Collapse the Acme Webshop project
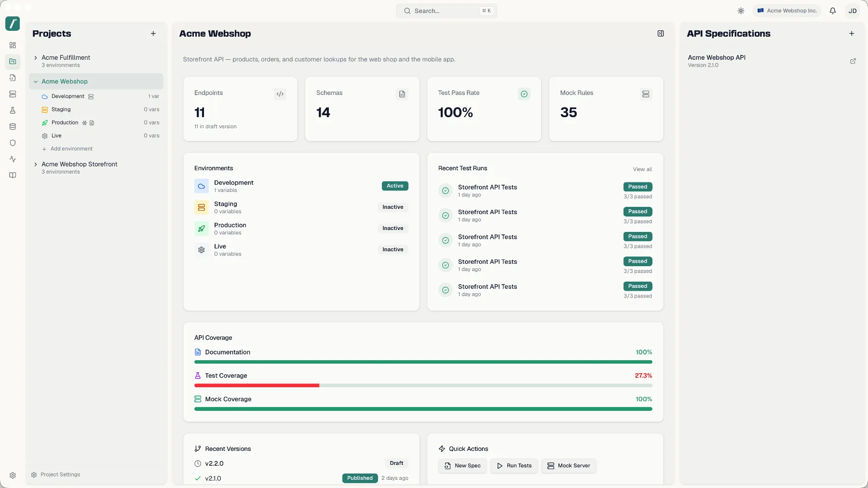The width and height of the screenshot is (868, 488). (x=36, y=81)
